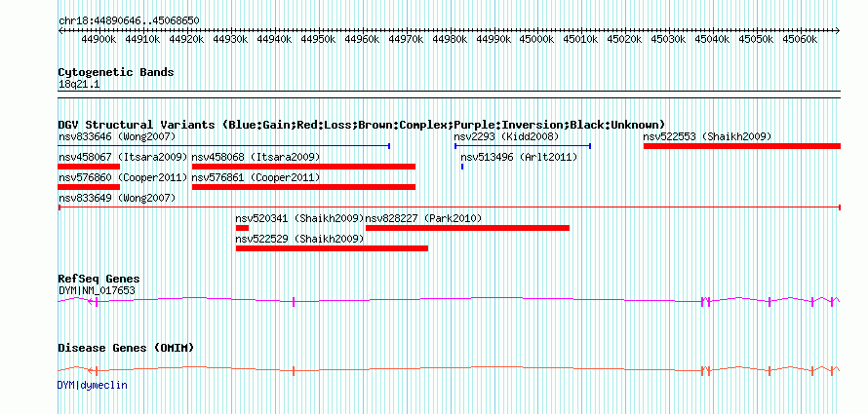Click the nsv833649 (Wong2007) thin red line

[450, 207]
